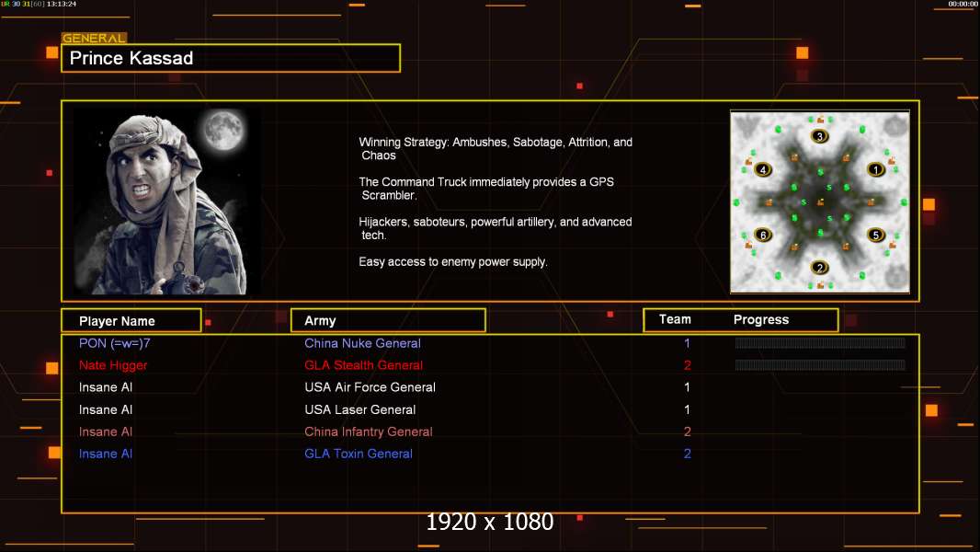This screenshot has width=980, height=552.
Task: Select Insane AI in China Infantry row
Action: 106,431
